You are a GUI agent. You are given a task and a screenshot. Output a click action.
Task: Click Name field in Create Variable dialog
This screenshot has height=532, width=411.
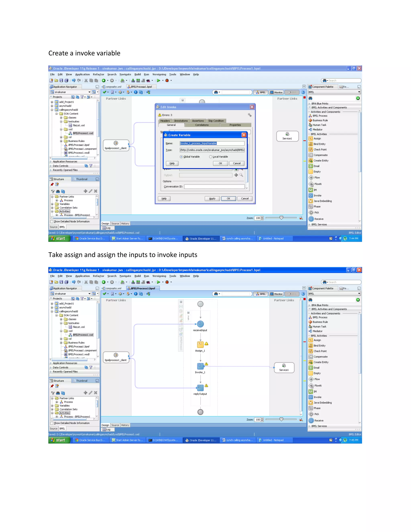[212, 144]
